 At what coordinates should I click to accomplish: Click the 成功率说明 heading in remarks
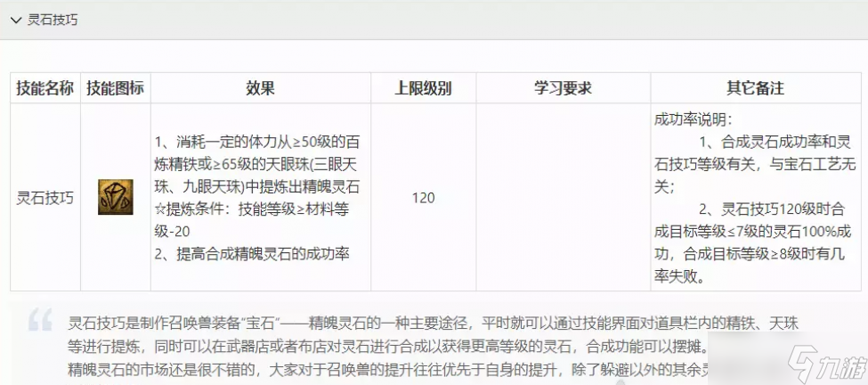click(693, 119)
